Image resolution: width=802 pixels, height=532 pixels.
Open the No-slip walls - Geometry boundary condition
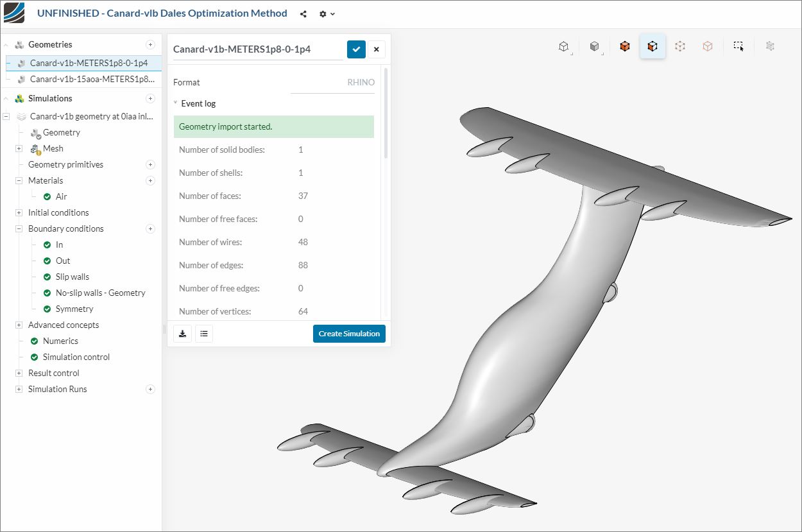(x=100, y=293)
